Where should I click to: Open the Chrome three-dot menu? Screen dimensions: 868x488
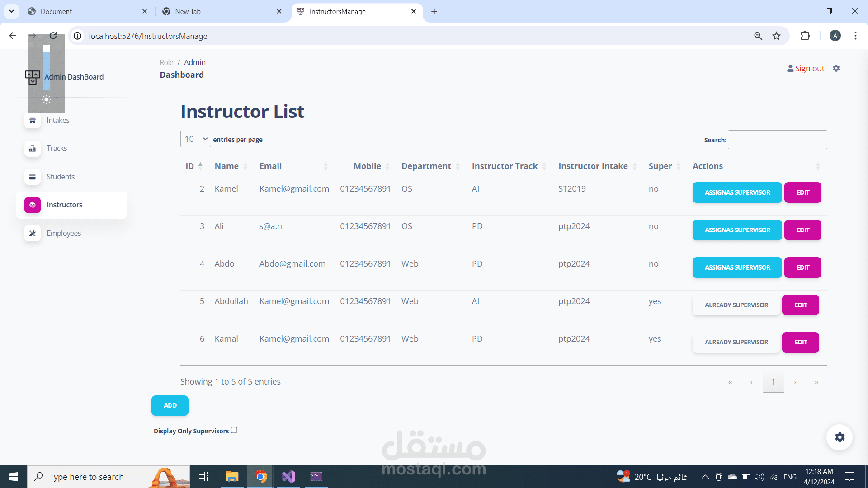855,36
